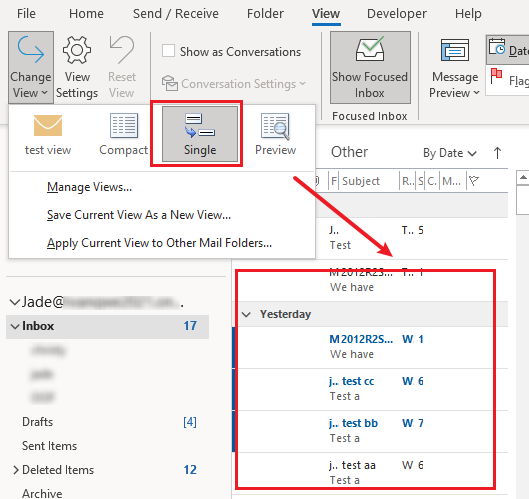The width and height of the screenshot is (529, 499).
Task: Switch to the Home tab
Action: click(x=86, y=13)
